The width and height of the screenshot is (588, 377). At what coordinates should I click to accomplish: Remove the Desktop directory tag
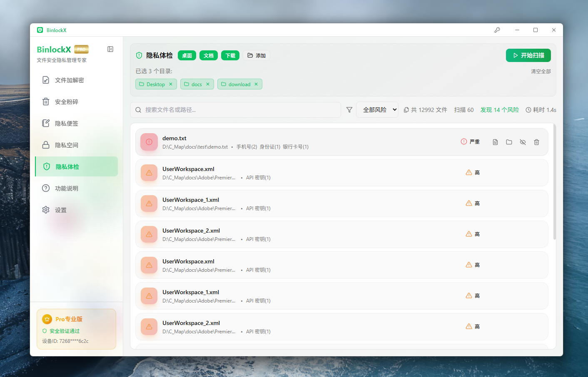tap(171, 84)
